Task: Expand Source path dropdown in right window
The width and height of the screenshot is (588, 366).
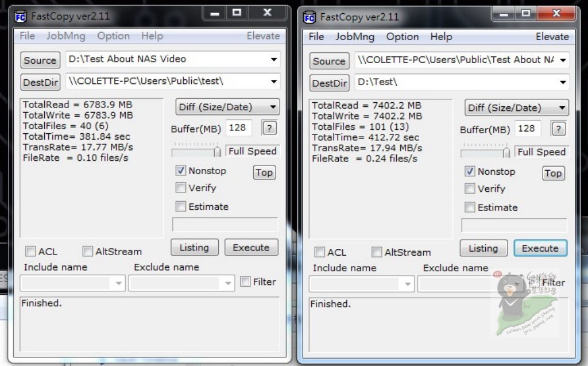Action: [x=563, y=60]
